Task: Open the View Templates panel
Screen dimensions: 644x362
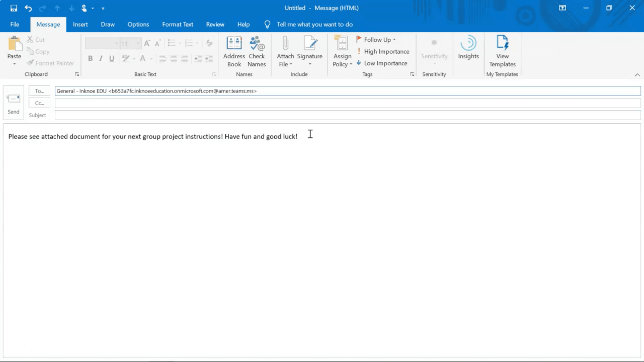Action: click(x=502, y=52)
